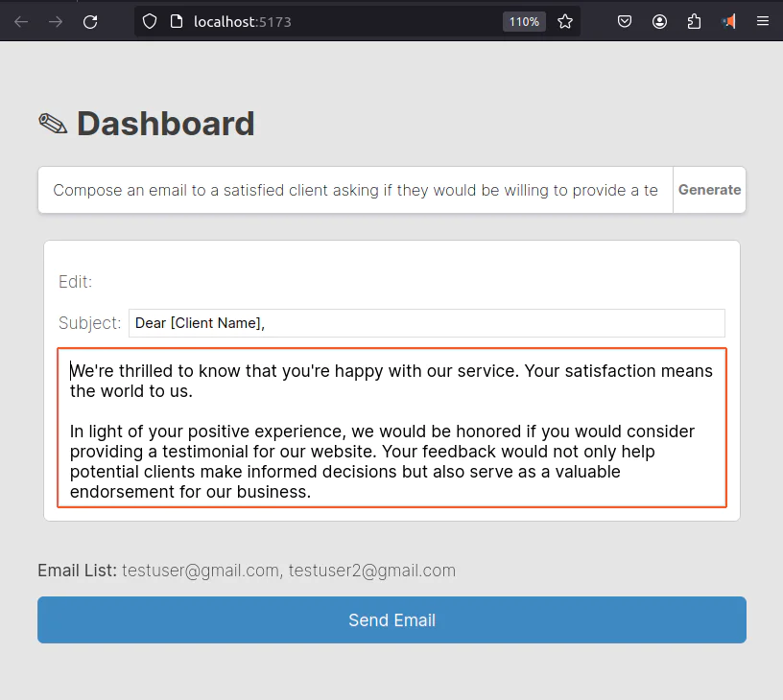Bookmark this page with the star

click(565, 21)
